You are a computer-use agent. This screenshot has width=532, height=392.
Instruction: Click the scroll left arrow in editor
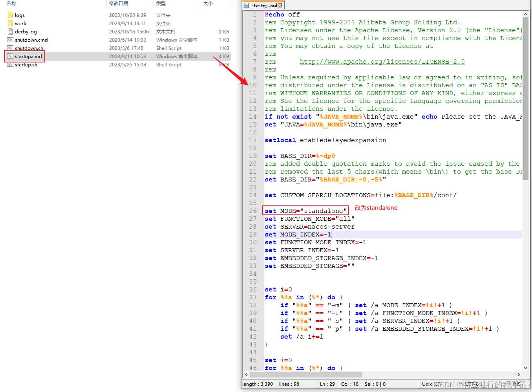[x=246, y=375]
